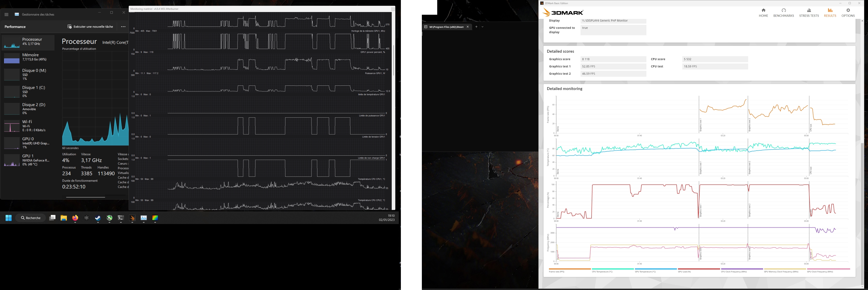
Task: Open the terminal tab dropdown arrow
Action: (x=482, y=27)
